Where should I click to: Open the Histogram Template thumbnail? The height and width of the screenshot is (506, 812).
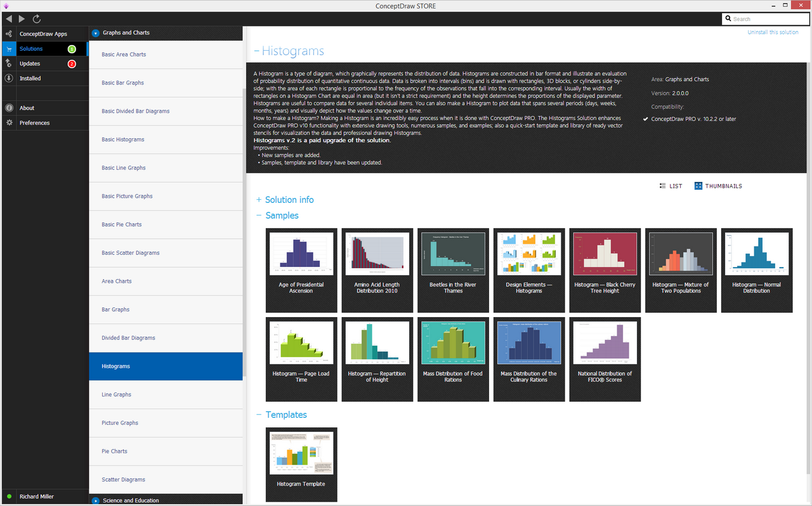click(x=301, y=465)
